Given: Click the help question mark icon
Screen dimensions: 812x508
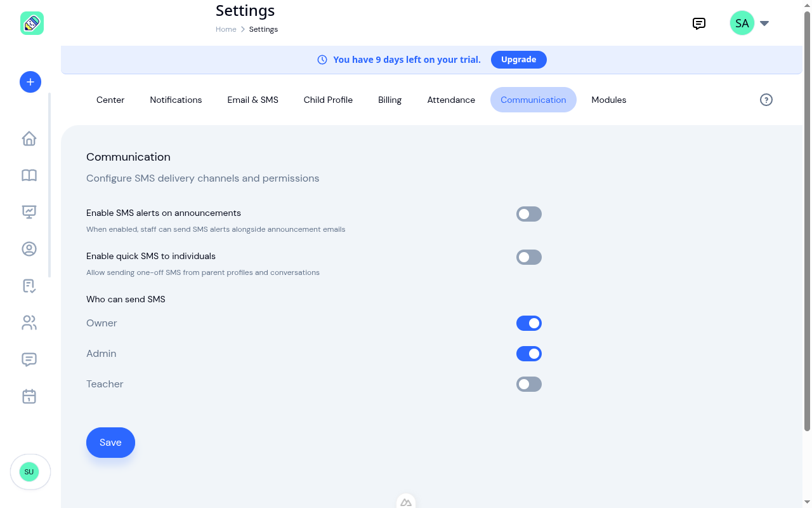Looking at the screenshot, I should [766, 100].
